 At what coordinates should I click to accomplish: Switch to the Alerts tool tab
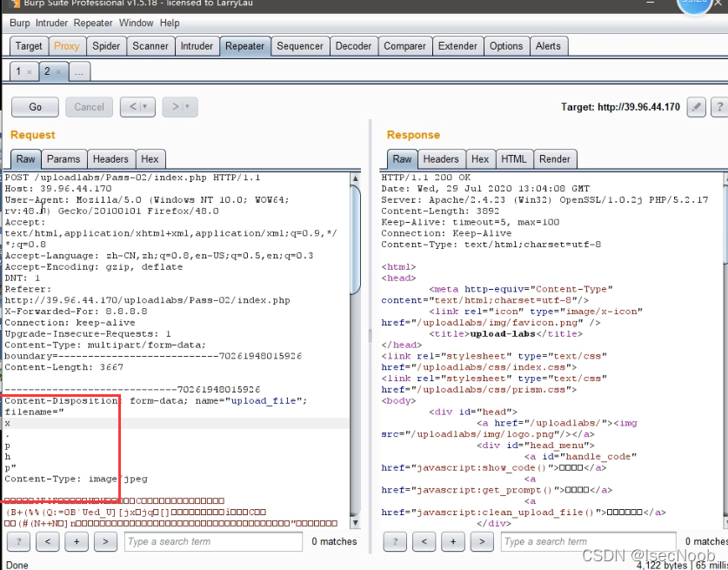[548, 46]
